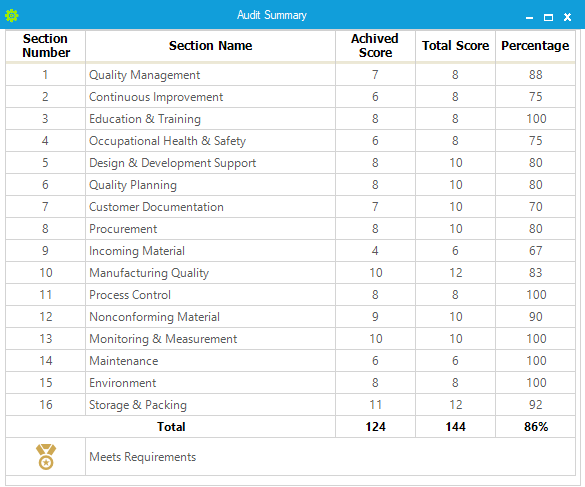The height and width of the screenshot is (487, 585).
Task: Click achieved score 11 for Storage & Packing
Action: 376,405
